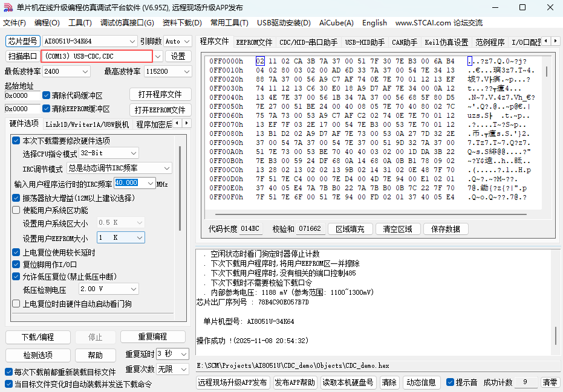
Task: Click the 检测选项 button
Action: (x=37, y=355)
